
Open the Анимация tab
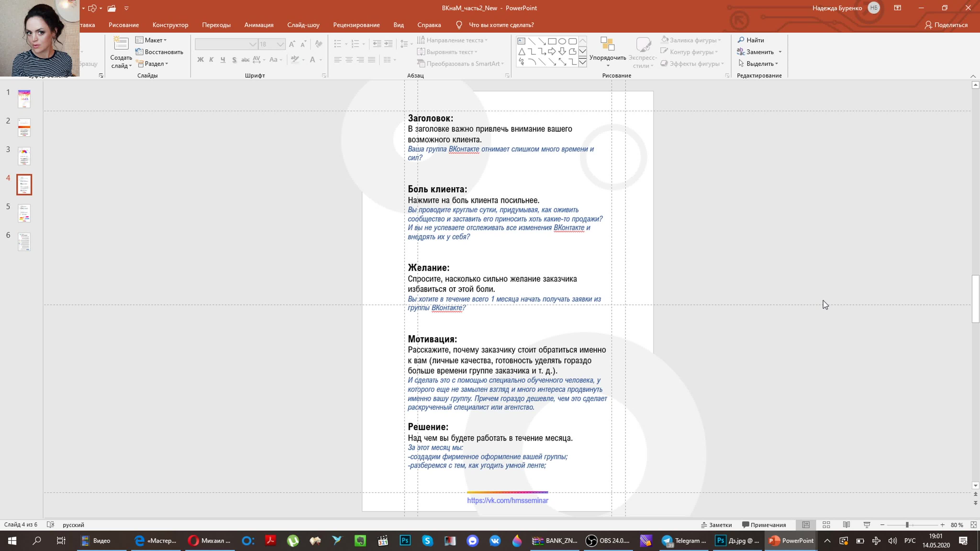(259, 25)
